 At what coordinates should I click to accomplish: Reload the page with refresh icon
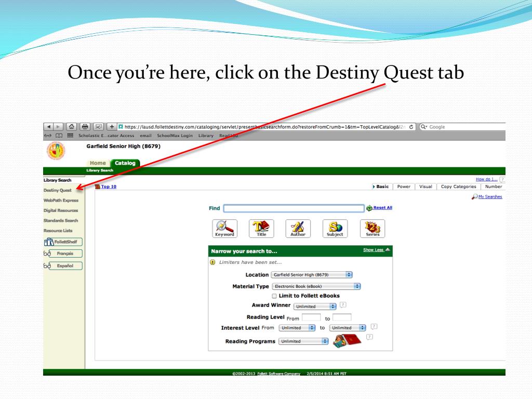[411, 127]
